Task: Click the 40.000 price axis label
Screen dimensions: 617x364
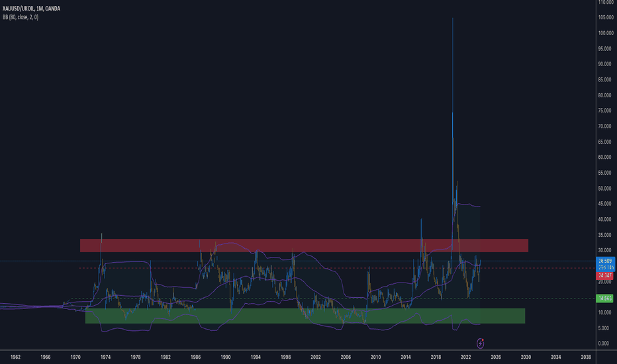Action: tap(606, 220)
